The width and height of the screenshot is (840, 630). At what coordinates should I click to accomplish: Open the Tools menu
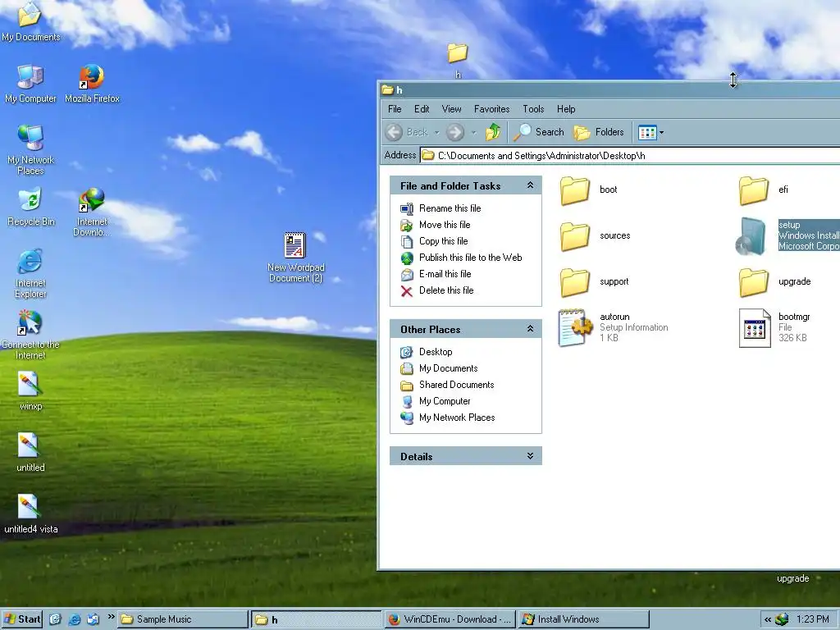coord(533,109)
